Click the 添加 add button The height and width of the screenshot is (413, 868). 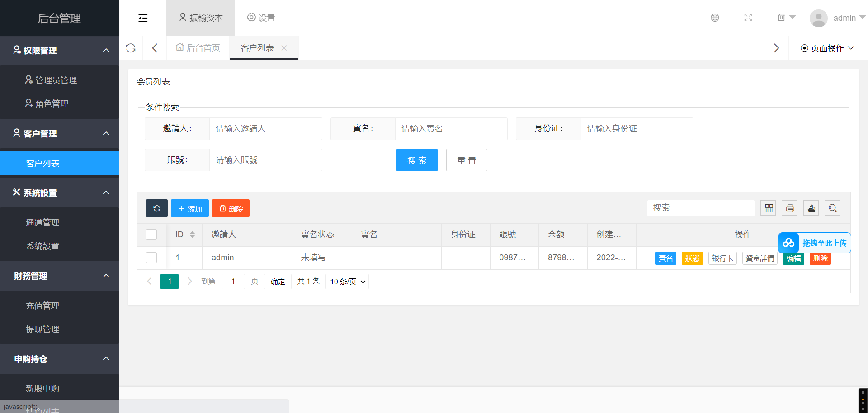coord(189,208)
